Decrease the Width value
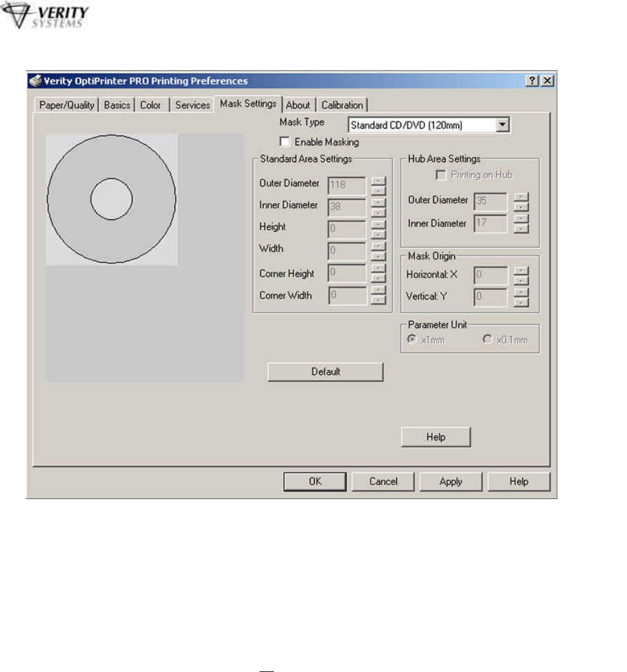 tap(378, 256)
